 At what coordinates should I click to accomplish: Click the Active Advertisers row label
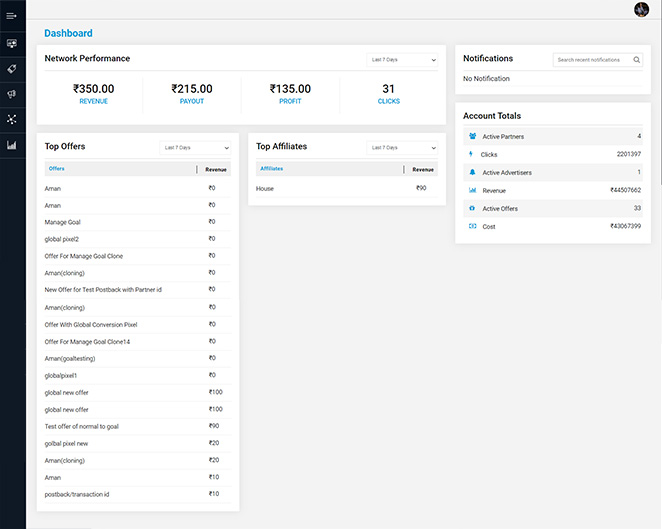(507, 172)
